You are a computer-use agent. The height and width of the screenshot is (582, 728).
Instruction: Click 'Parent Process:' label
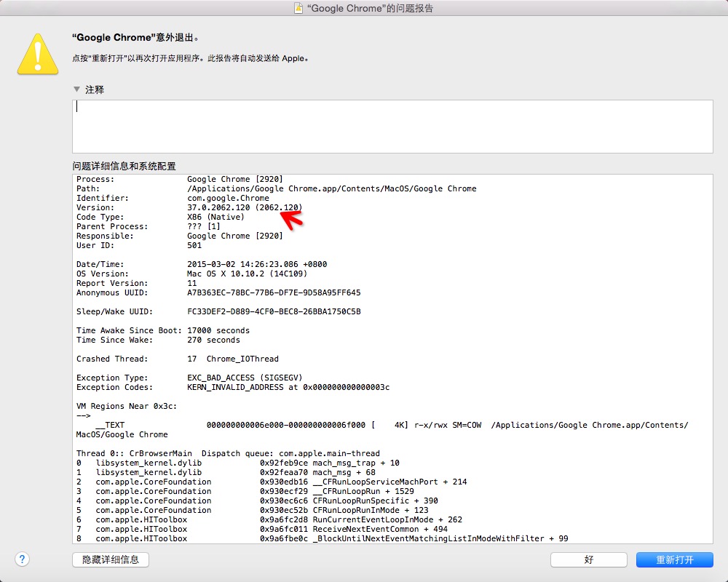coord(112,226)
